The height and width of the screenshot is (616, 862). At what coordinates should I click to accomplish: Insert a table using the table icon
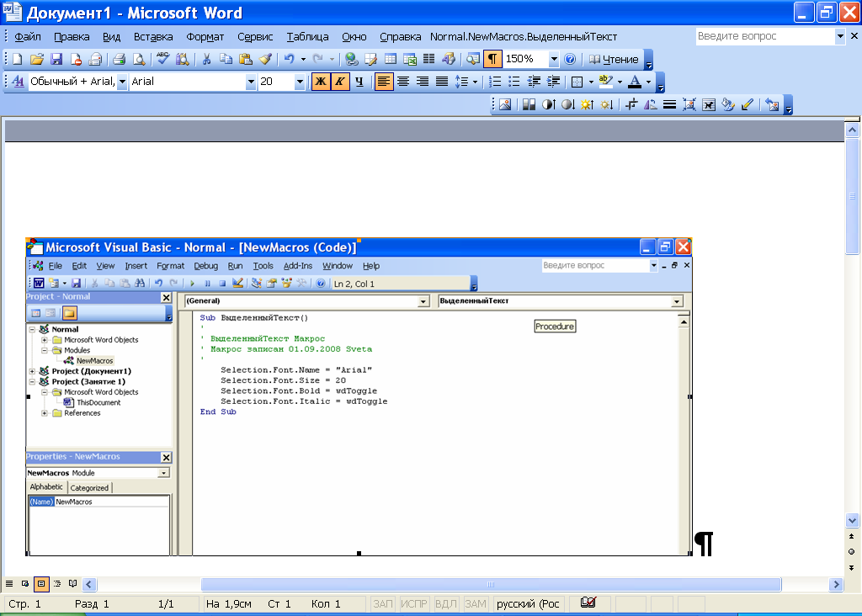point(391,59)
